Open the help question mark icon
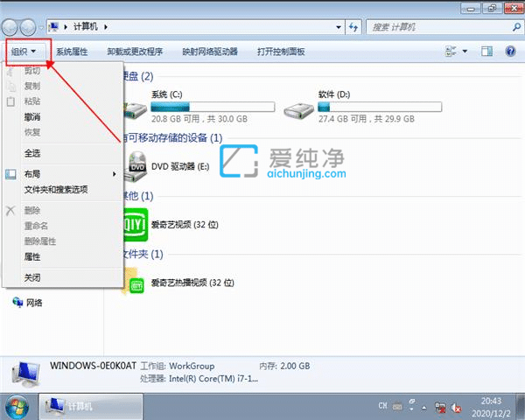 click(x=510, y=52)
